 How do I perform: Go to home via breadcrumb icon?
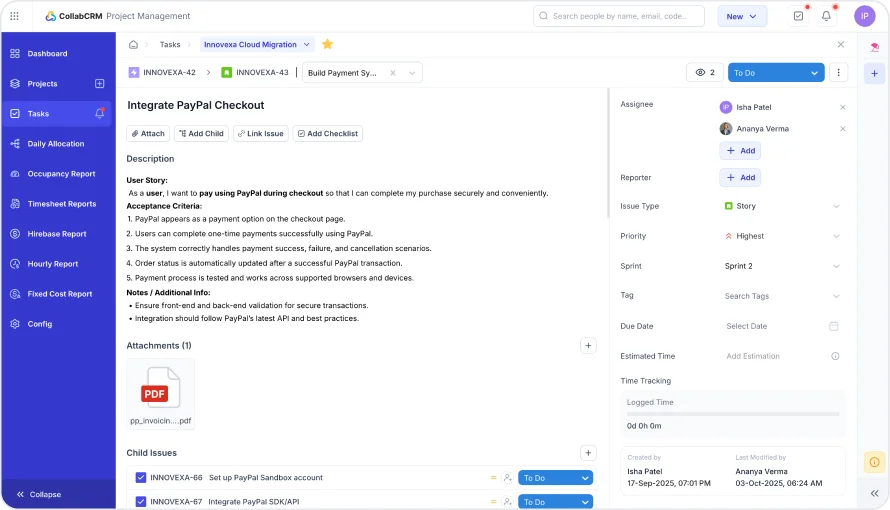coord(133,44)
